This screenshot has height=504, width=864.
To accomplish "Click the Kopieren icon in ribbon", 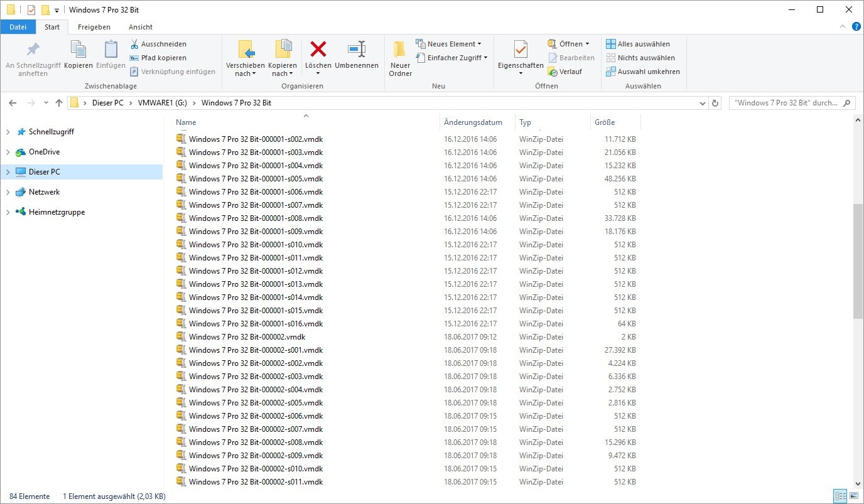I will (x=78, y=50).
